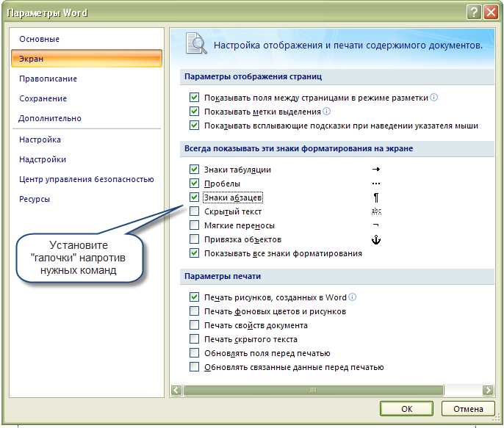The height and width of the screenshot is (428, 504).
Task: Click the horizontal scrollbar thumb
Action: coord(314,390)
